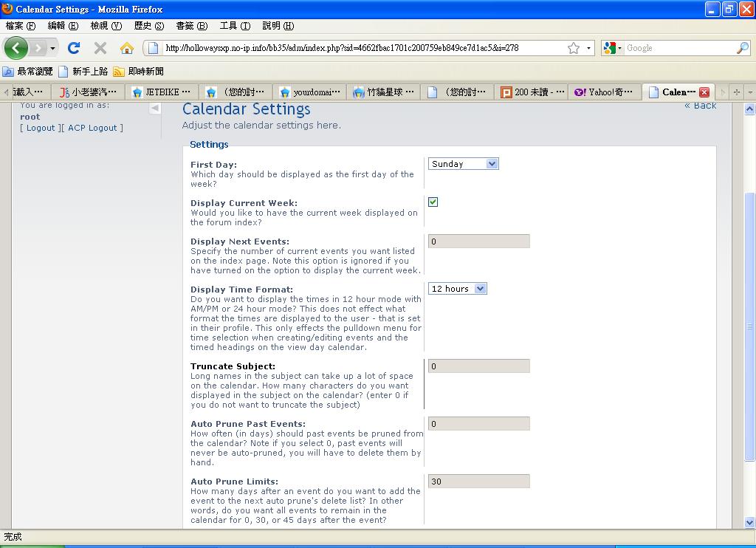Open the address bar history dropdown
Image resolution: width=756 pixels, height=548 pixels.
pos(588,48)
